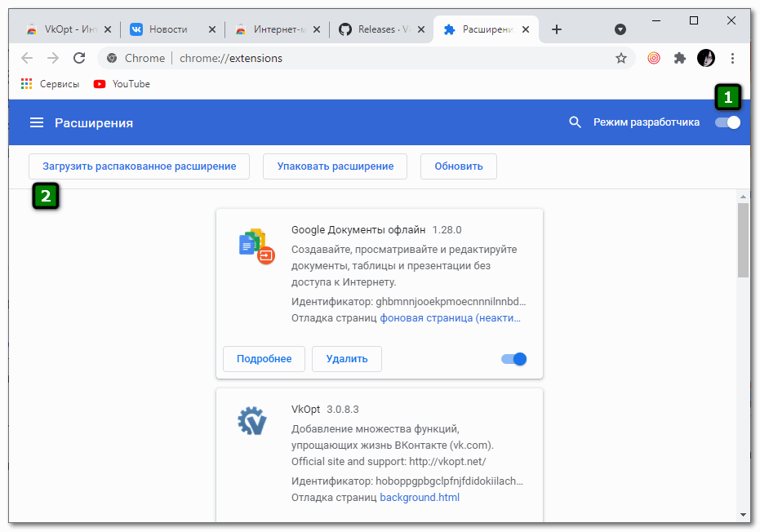Viewport: 760px width, 532px height.
Task: Open the profile avatar menu
Action: (x=705, y=58)
